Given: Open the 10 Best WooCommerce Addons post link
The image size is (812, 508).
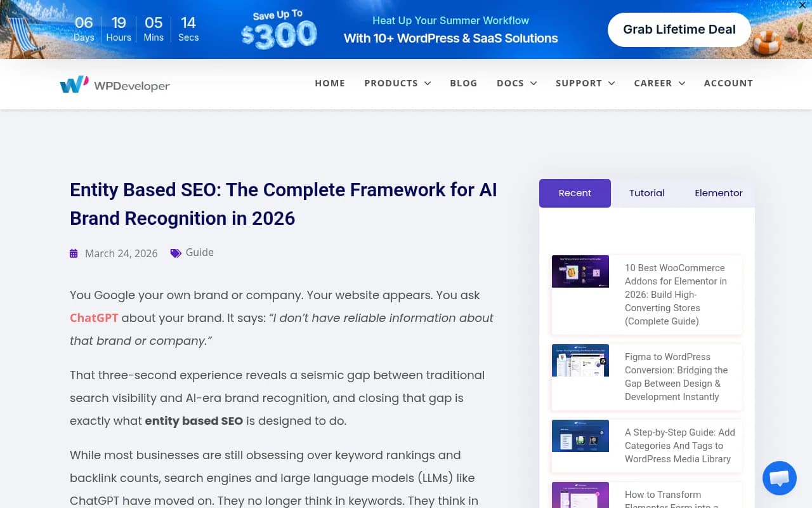Looking at the screenshot, I should point(676,295).
